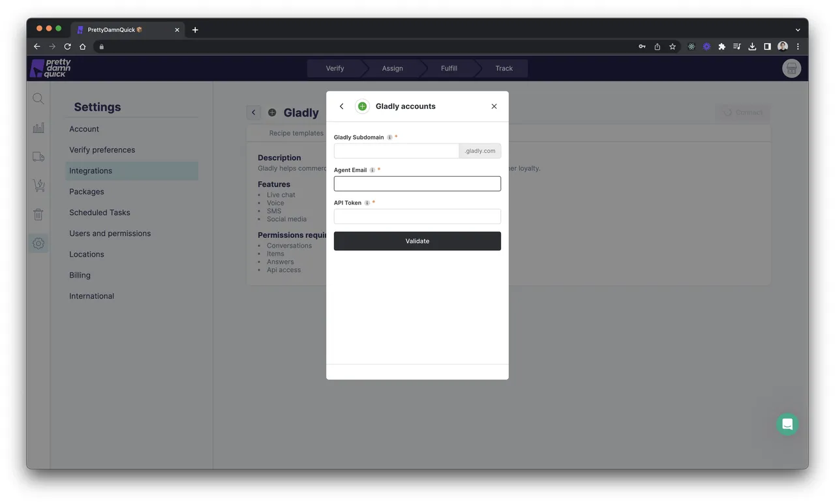The width and height of the screenshot is (835, 504).
Task: Select the PrettyDamnQuick browser tab
Action: [x=127, y=30]
